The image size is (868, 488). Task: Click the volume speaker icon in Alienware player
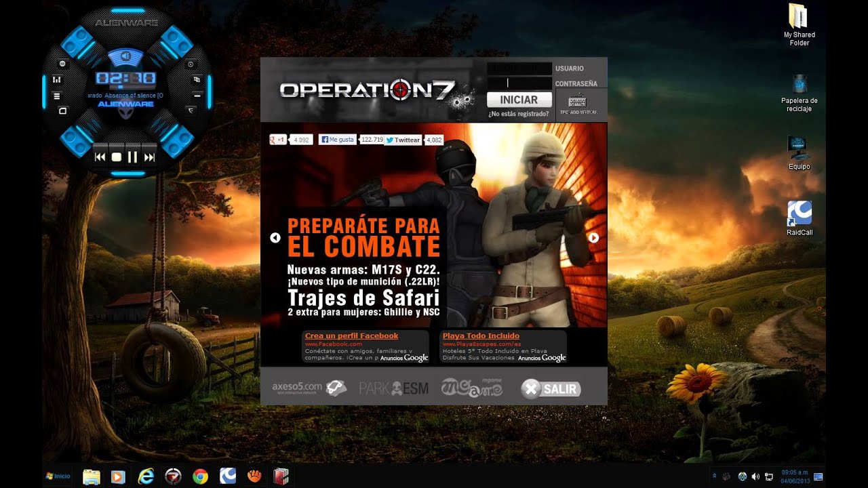point(126,56)
